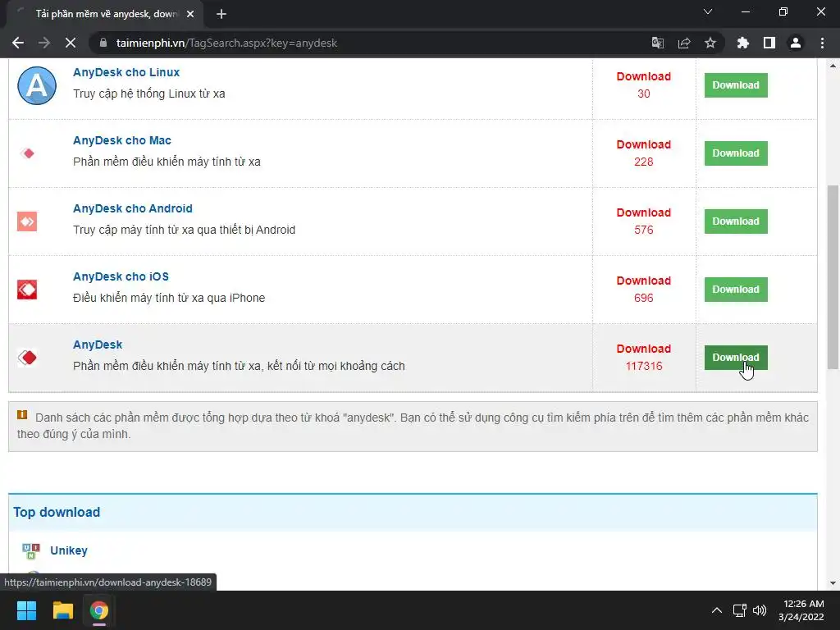Open the AnyDesk title link
The height and width of the screenshot is (630, 840).
click(x=98, y=345)
